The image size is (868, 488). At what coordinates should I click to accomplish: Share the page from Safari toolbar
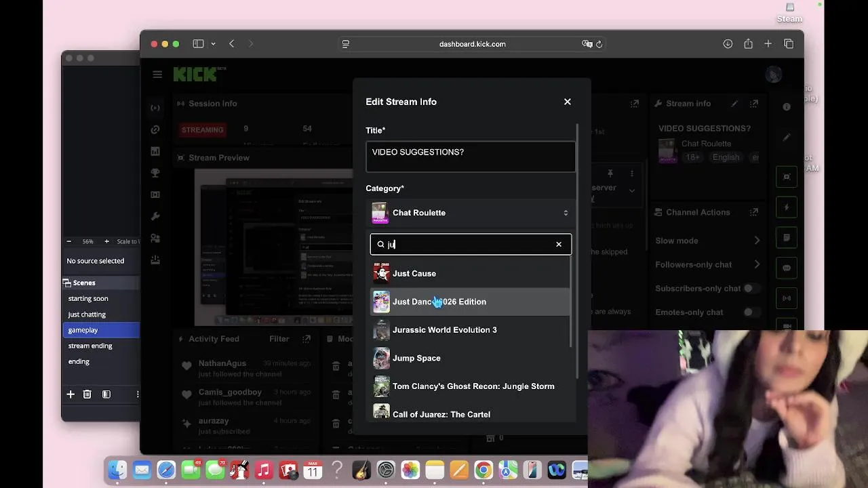click(748, 44)
